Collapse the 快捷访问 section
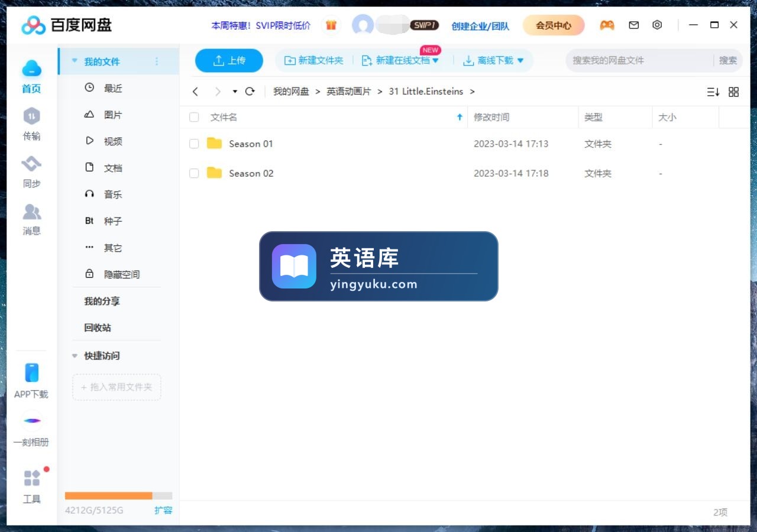Image resolution: width=757 pixels, height=532 pixels. pos(75,356)
